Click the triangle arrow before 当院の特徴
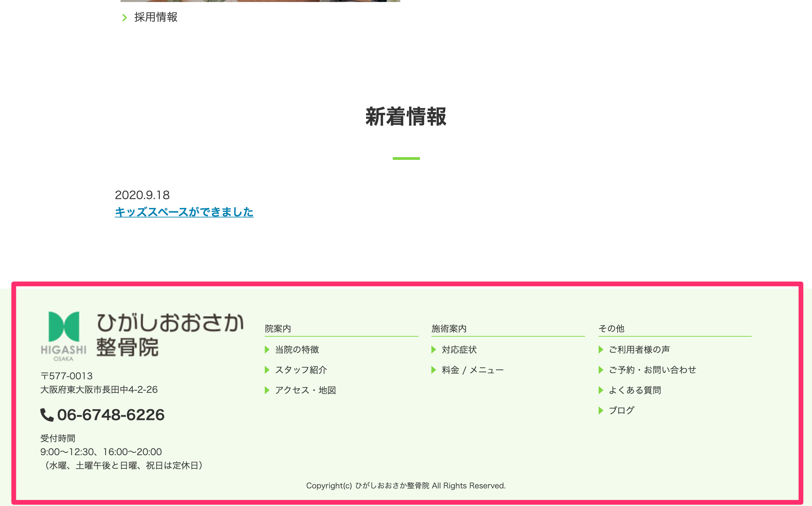Screen dimensions: 812x506 pos(267,350)
